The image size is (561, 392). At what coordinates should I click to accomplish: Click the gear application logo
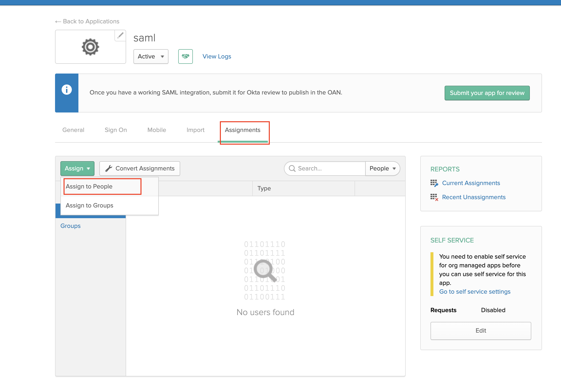pos(90,47)
